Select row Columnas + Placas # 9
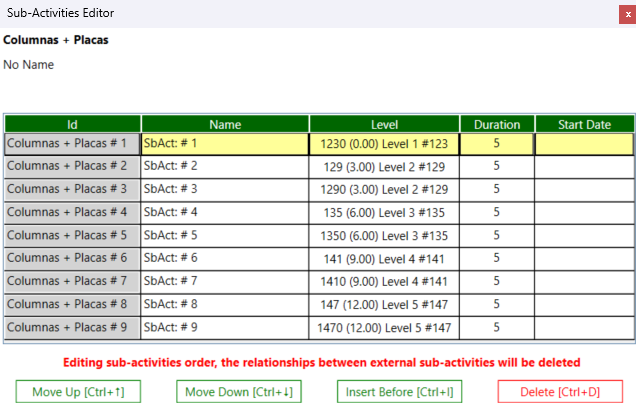This screenshot has width=636, height=403. [x=72, y=327]
